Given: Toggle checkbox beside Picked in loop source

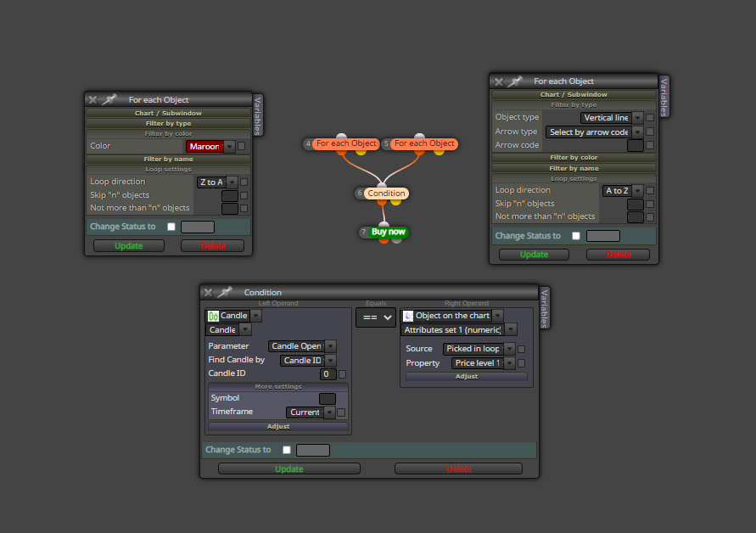Looking at the screenshot, I should 521,349.
